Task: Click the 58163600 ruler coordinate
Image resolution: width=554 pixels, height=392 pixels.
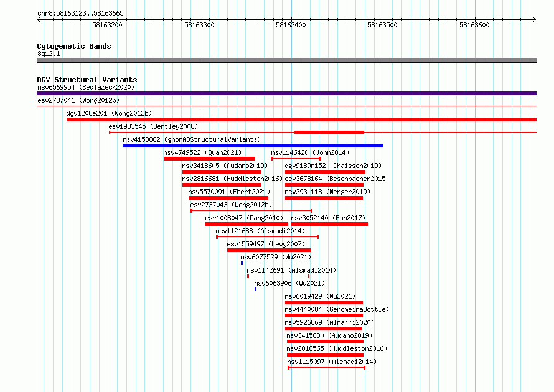Action: coord(474,25)
